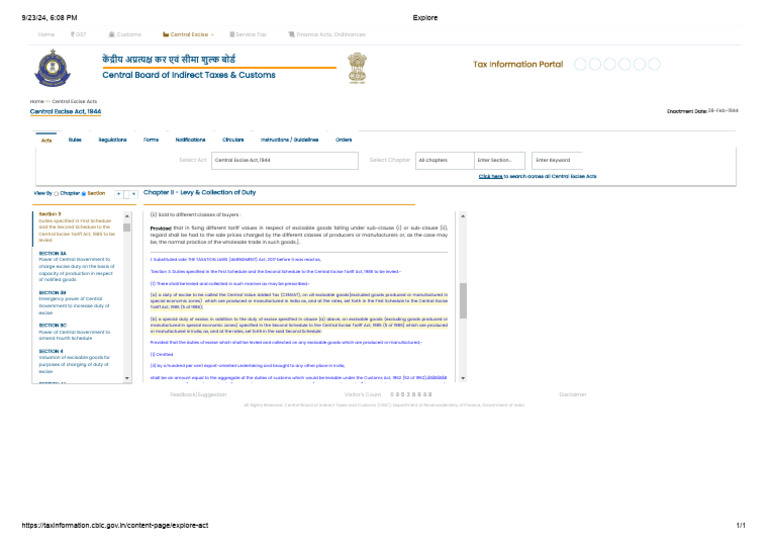The image size is (768, 543).
Task: Click the CBIC police-crest logo
Action: tap(52, 68)
